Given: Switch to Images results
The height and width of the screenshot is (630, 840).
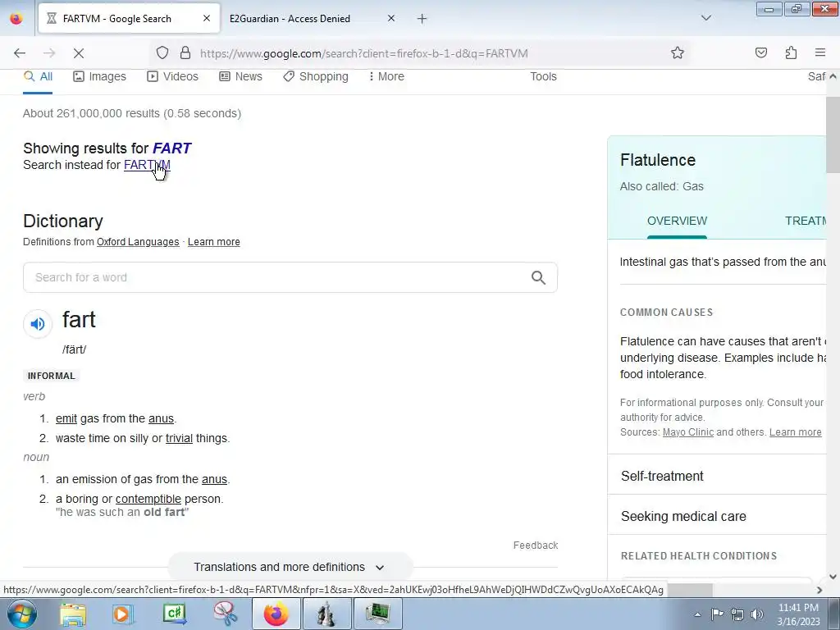Looking at the screenshot, I should (99, 76).
